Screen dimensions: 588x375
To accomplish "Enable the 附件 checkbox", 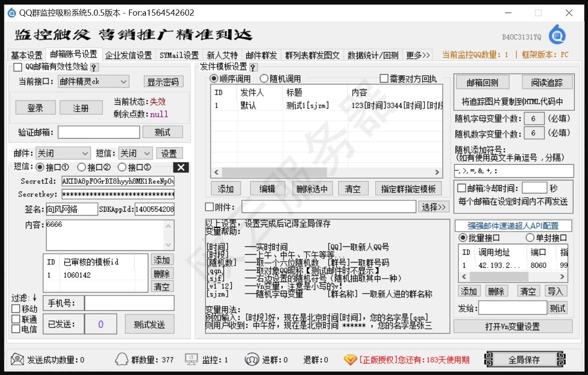I will tap(209, 207).
